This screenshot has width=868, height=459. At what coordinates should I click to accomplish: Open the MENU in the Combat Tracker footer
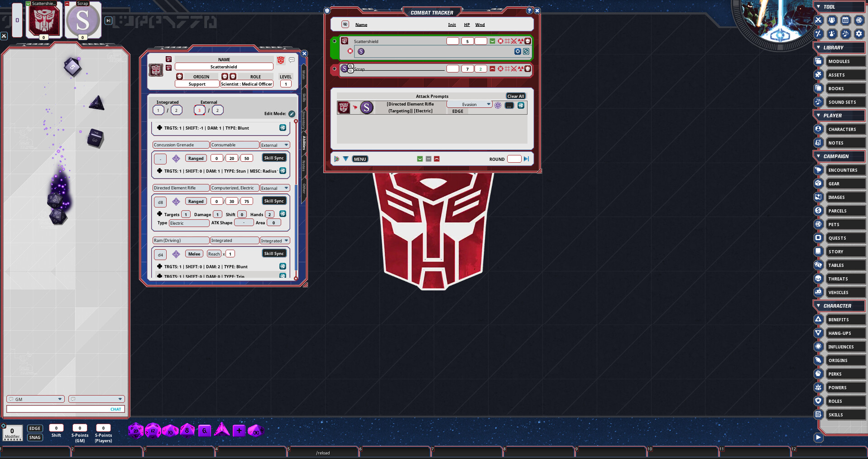coord(360,159)
